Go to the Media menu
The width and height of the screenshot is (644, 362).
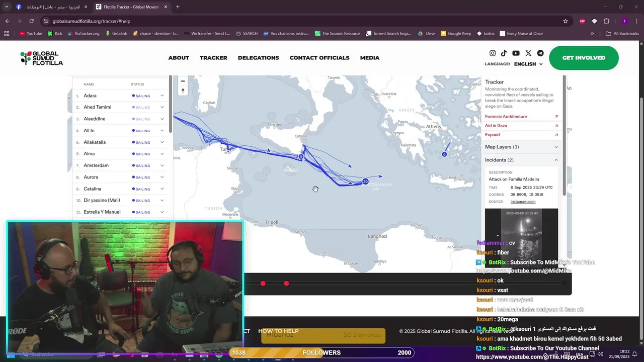pyautogui.click(x=370, y=58)
